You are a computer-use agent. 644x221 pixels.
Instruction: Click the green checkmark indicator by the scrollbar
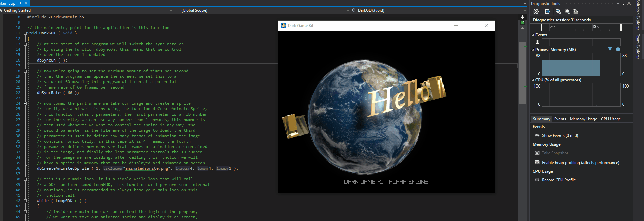point(523,23)
